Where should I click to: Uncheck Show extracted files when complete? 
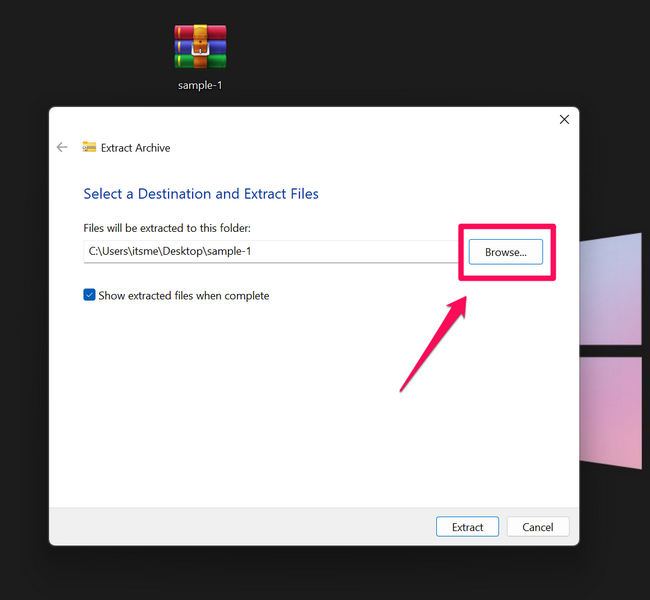[x=89, y=295]
